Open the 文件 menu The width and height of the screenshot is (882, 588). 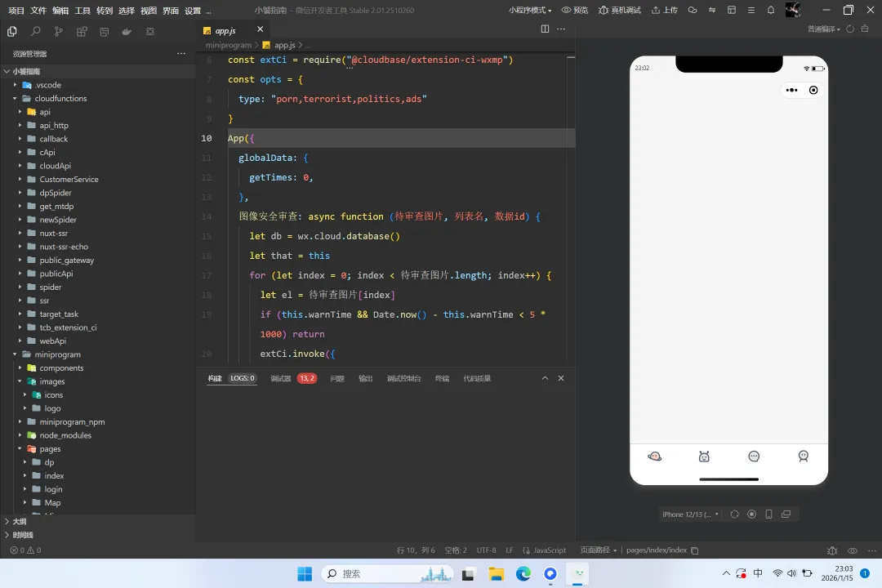click(38, 11)
